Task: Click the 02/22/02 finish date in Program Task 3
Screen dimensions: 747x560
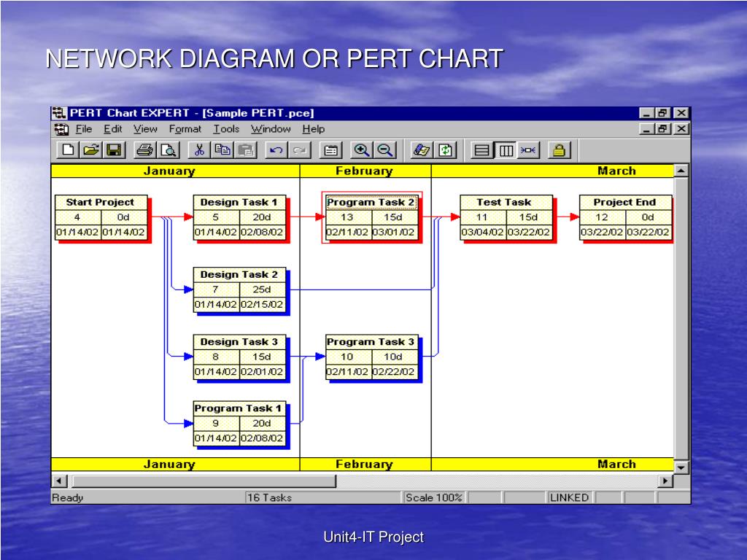Action: point(393,372)
